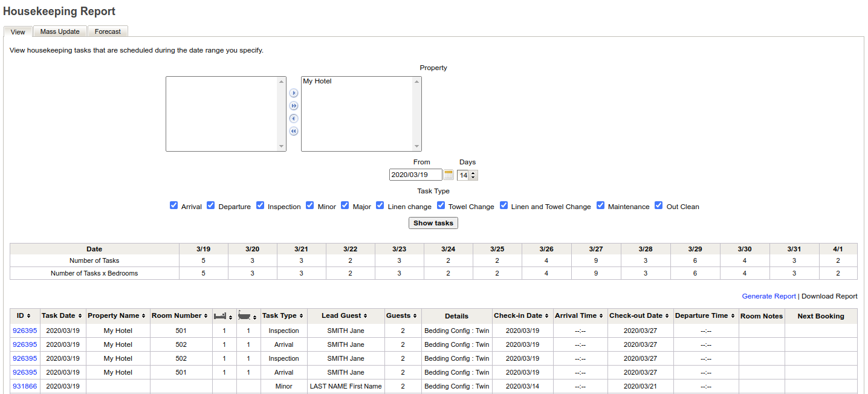Uncheck the Arrival task type
The width and height of the screenshot is (868, 394).
click(174, 205)
